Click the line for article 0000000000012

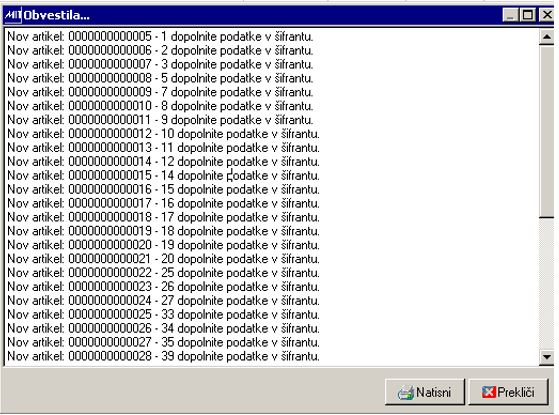click(163, 134)
